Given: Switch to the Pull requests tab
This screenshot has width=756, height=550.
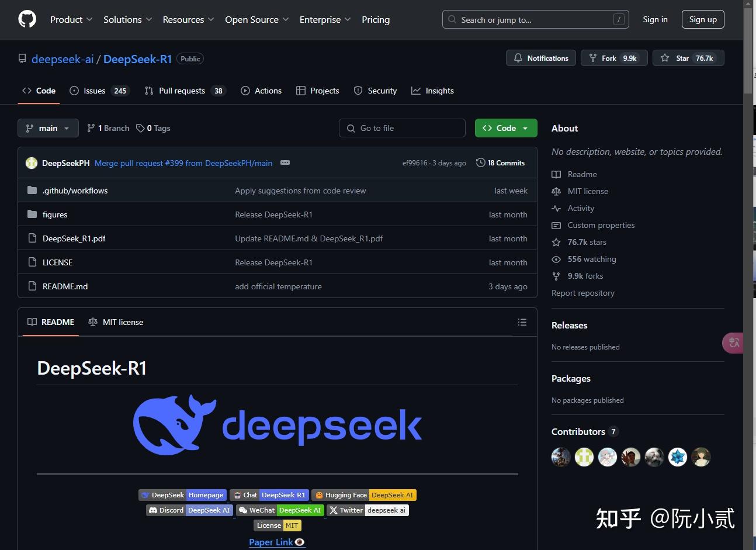Looking at the screenshot, I should pyautogui.click(x=182, y=91).
